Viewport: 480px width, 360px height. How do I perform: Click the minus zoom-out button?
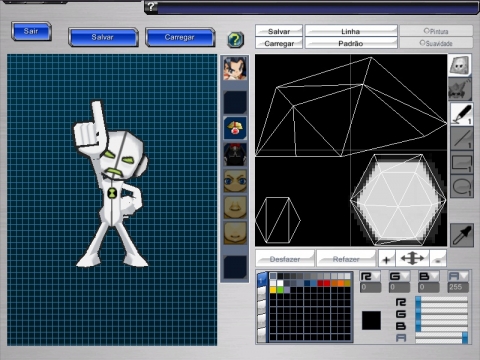438,259
